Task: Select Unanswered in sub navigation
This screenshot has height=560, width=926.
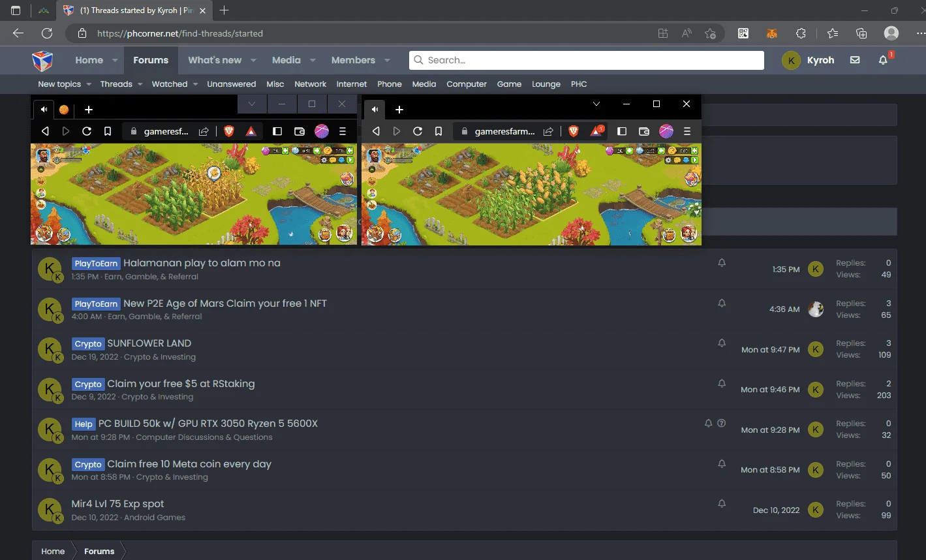Action: (x=232, y=84)
